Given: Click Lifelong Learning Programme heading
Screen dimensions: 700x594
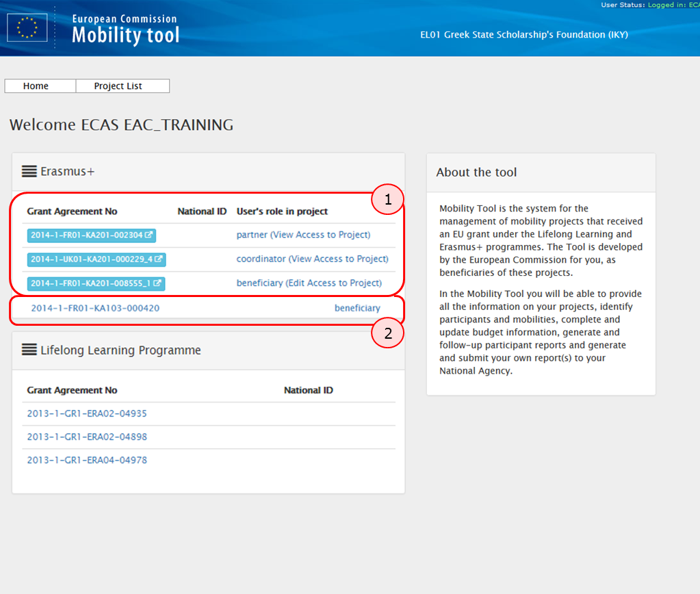Looking at the screenshot, I should pyautogui.click(x=120, y=350).
